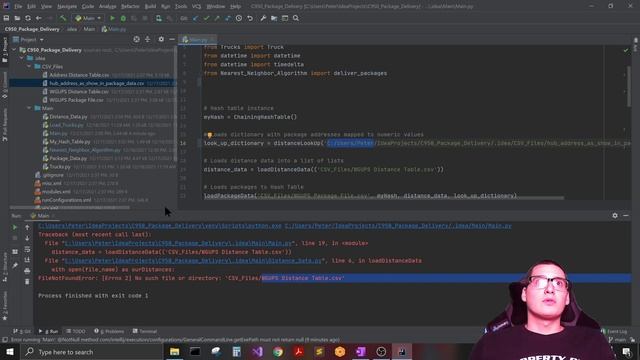Collapse the Main folder in tree
This screenshot has width=640, height=360.
(x=29, y=108)
